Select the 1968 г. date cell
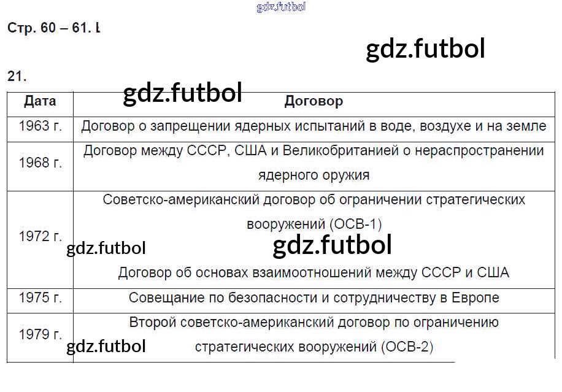Screen dimensions: 562x392 [40, 163]
